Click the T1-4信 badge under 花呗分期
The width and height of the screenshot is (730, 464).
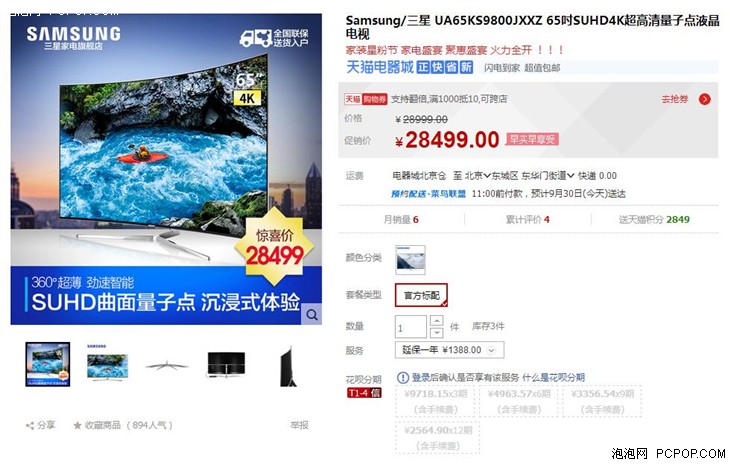pyautogui.click(x=364, y=393)
